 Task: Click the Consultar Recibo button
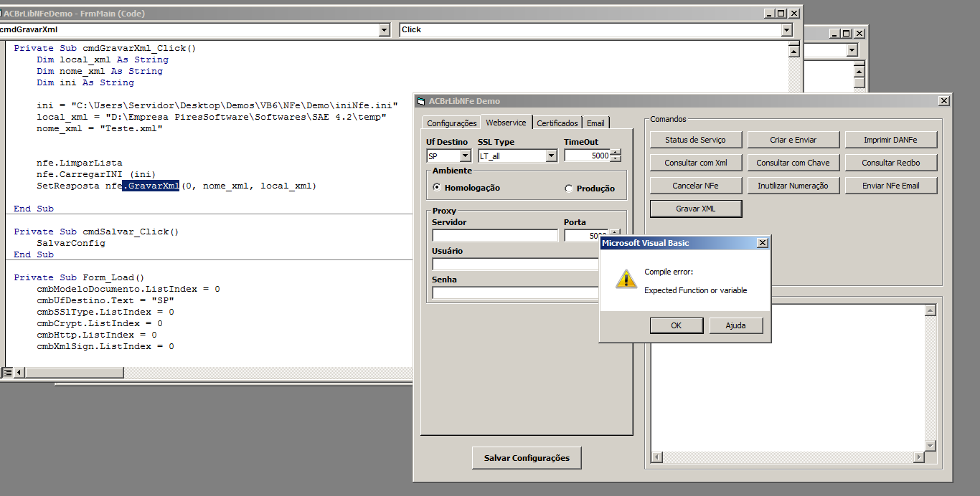[890, 163]
